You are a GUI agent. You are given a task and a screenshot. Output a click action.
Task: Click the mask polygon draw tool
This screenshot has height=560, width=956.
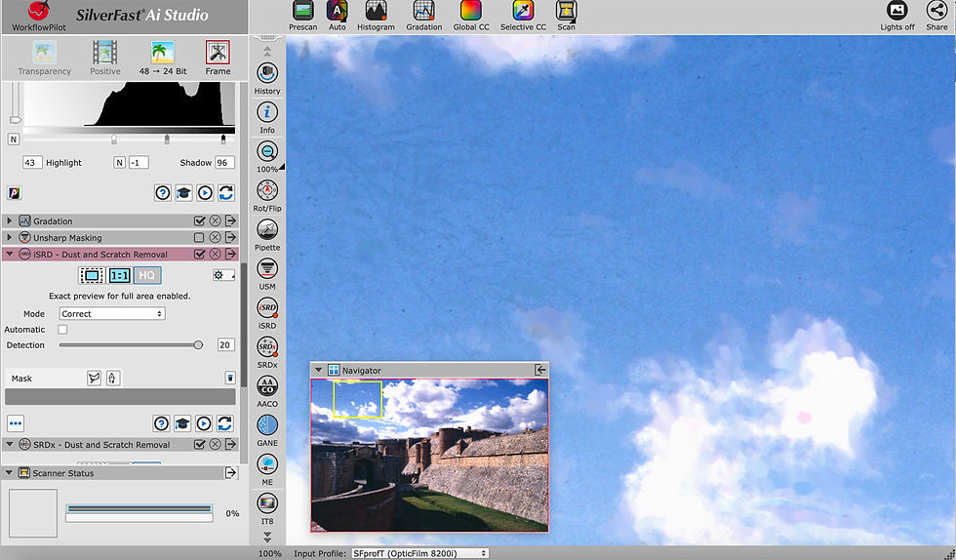pos(94,379)
